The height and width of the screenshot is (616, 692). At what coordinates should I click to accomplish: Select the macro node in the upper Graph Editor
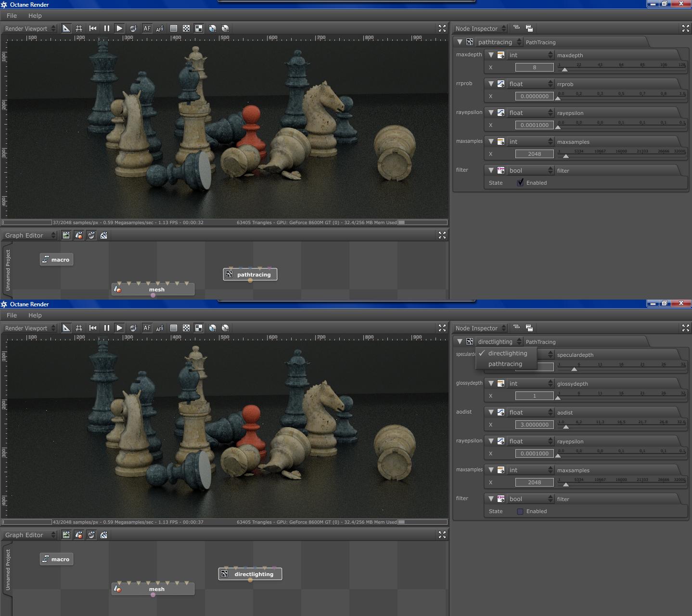pos(57,260)
